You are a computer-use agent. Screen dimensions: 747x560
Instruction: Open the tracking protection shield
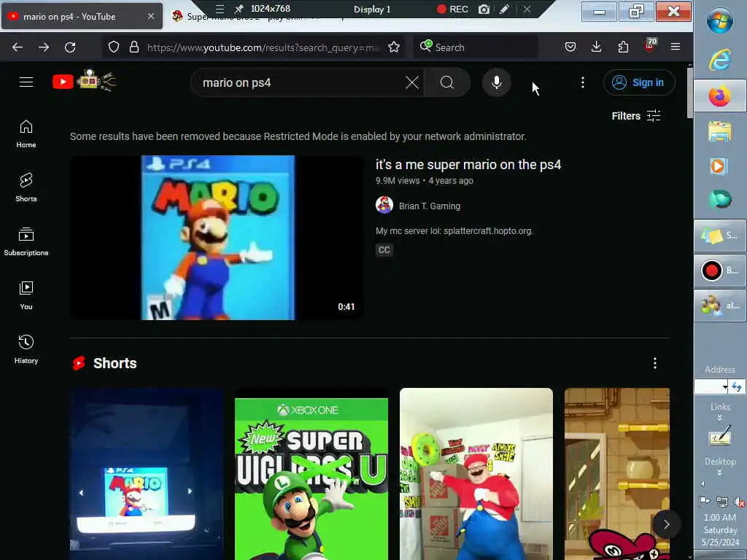click(113, 47)
